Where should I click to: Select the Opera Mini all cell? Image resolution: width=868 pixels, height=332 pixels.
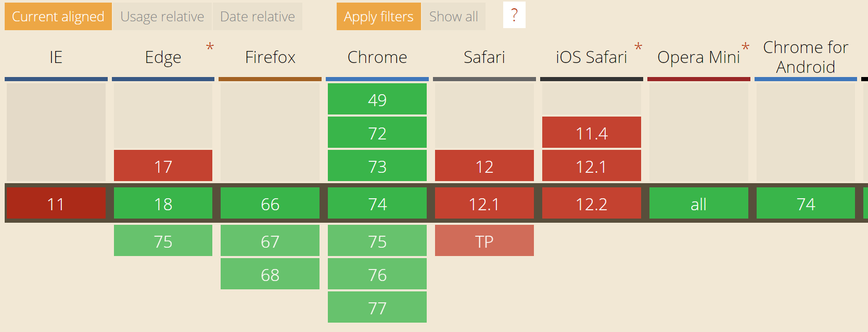(699, 203)
